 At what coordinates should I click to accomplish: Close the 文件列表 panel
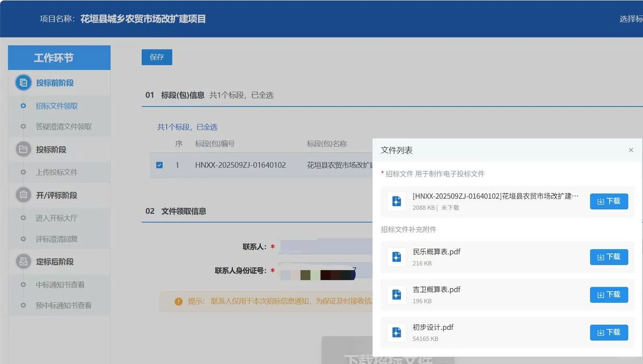pyautogui.click(x=631, y=150)
